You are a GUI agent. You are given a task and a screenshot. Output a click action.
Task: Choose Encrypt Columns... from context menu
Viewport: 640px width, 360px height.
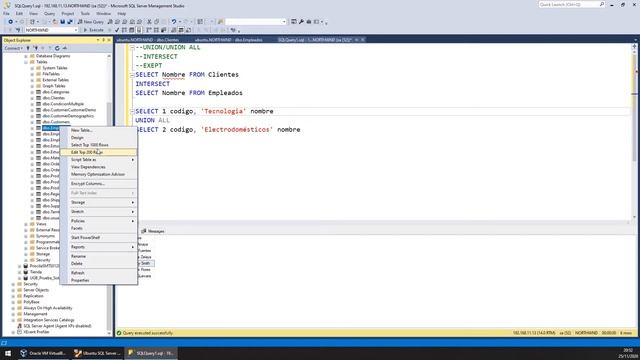coord(98,184)
